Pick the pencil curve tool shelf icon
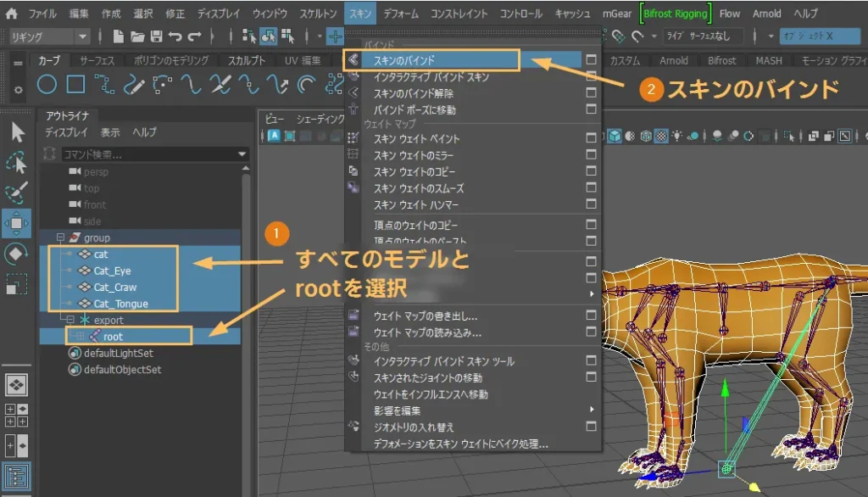 pos(133,85)
